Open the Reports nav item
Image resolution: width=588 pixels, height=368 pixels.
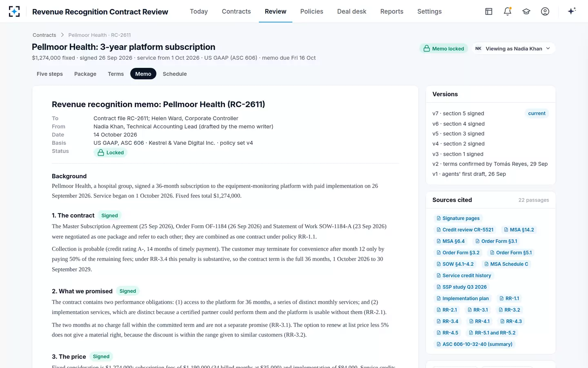click(x=392, y=11)
